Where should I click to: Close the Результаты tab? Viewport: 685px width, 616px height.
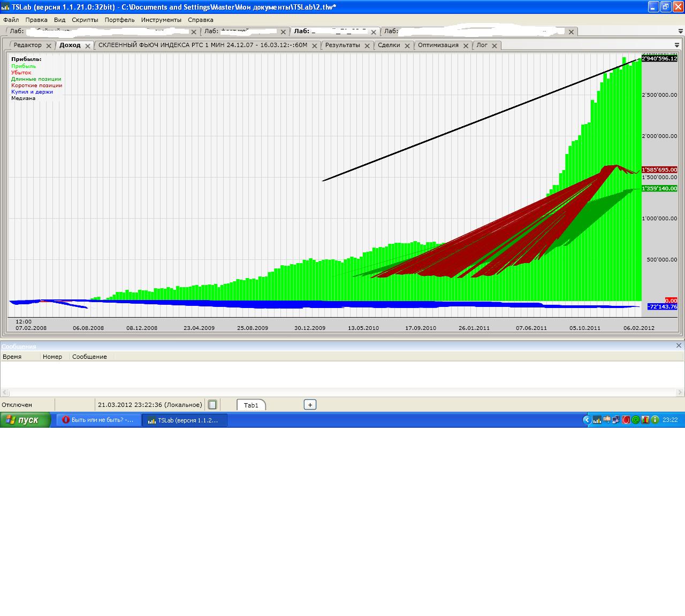pos(368,46)
